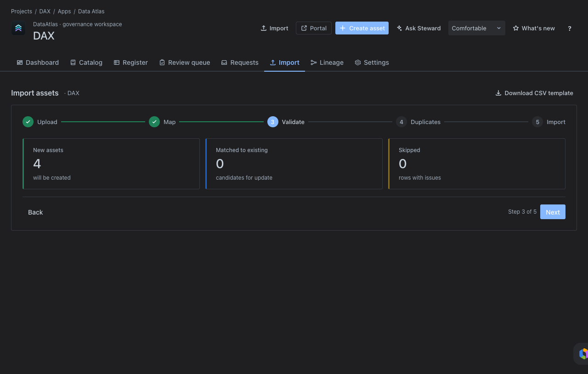Open the Register tab

(131, 62)
